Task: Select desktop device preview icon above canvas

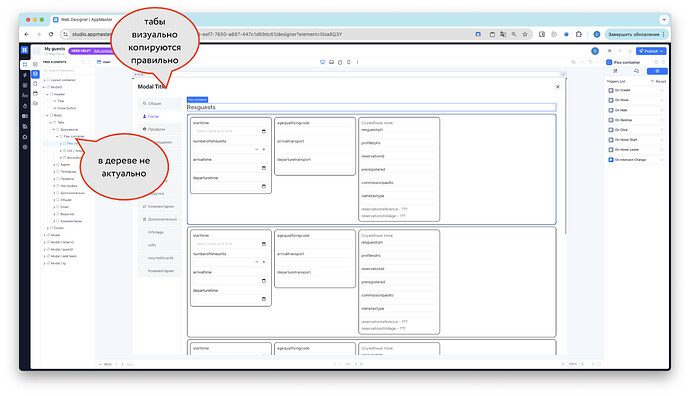Action: click(323, 62)
